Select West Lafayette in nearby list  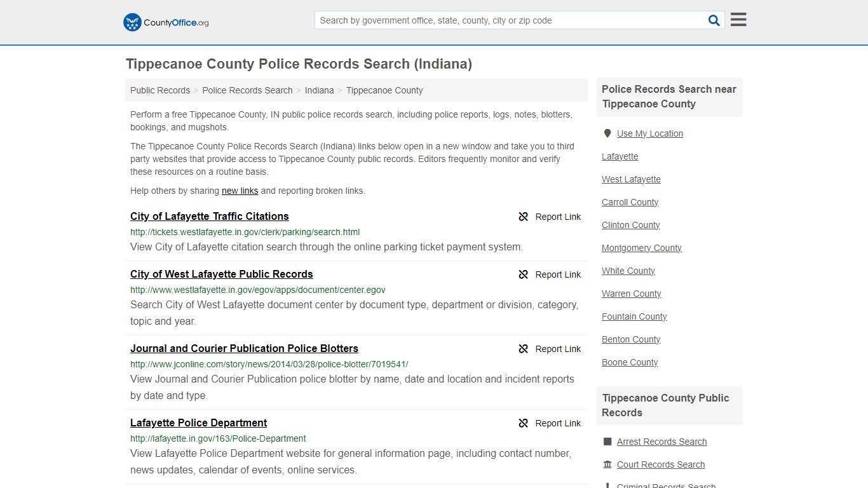click(631, 179)
